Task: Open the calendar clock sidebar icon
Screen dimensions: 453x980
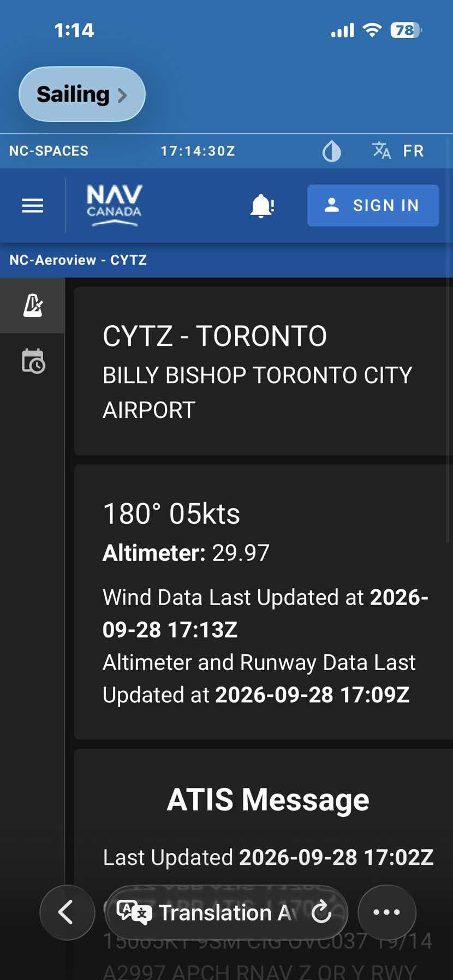Action: (33, 361)
